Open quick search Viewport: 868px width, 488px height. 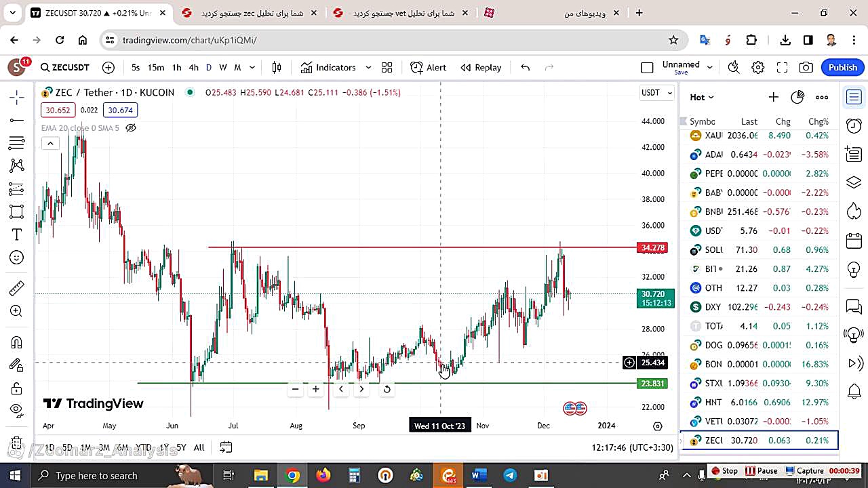[x=733, y=67]
